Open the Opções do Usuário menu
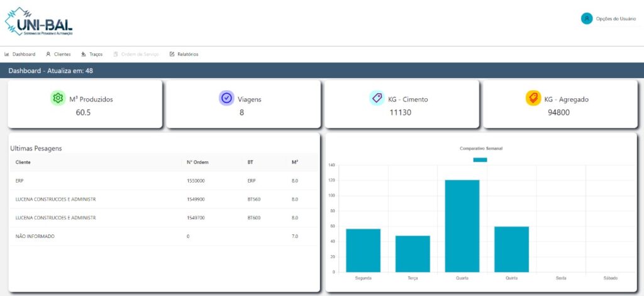This screenshot has width=644, height=296. pos(616,19)
